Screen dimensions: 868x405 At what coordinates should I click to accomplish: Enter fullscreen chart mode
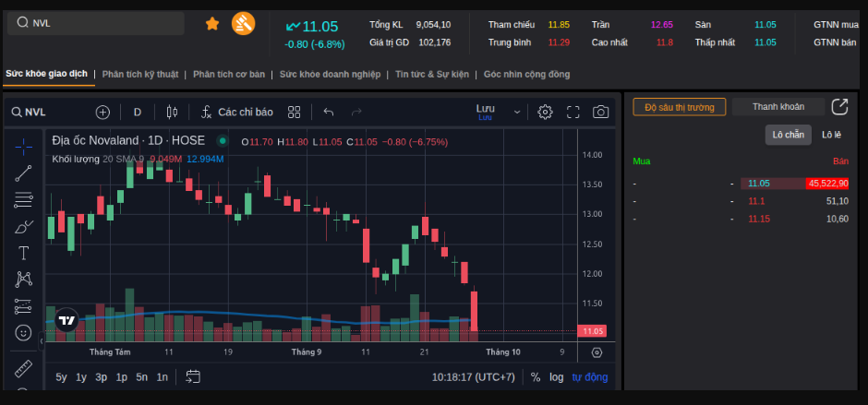pyautogui.click(x=573, y=112)
